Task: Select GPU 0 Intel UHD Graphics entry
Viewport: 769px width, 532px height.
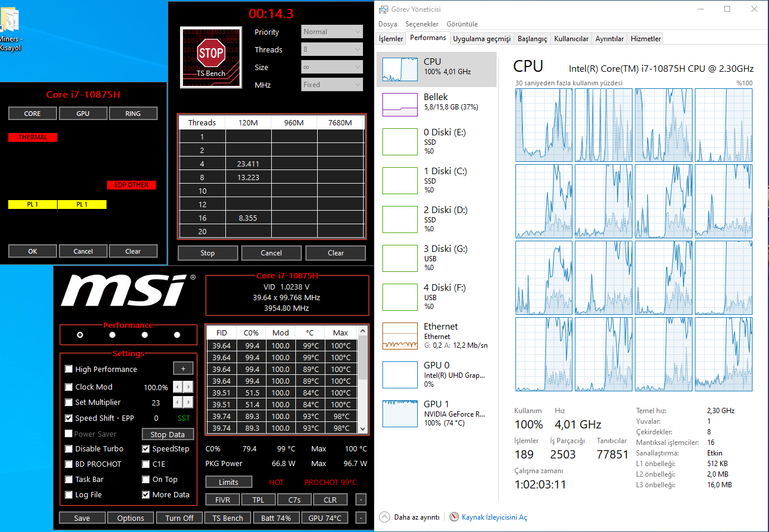Action: (x=437, y=375)
